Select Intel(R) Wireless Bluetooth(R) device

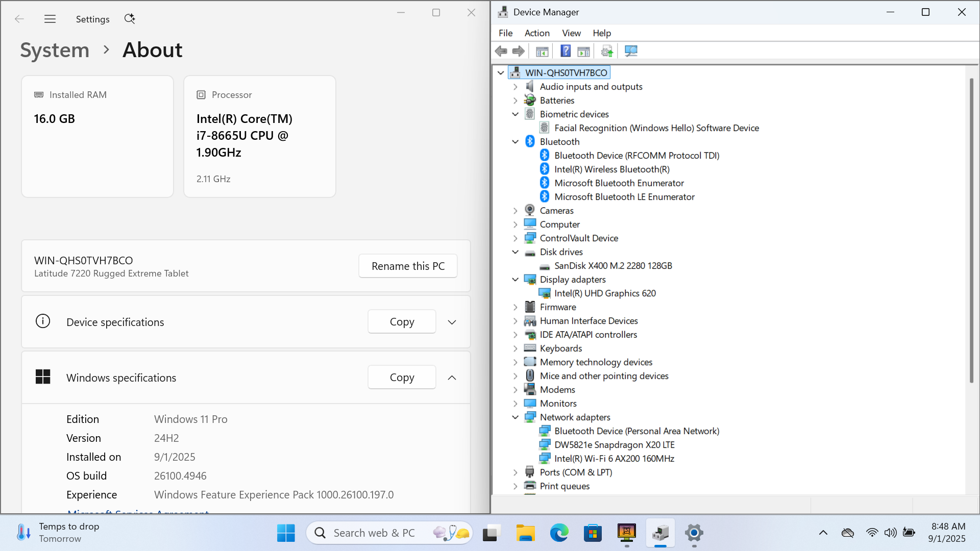click(612, 169)
